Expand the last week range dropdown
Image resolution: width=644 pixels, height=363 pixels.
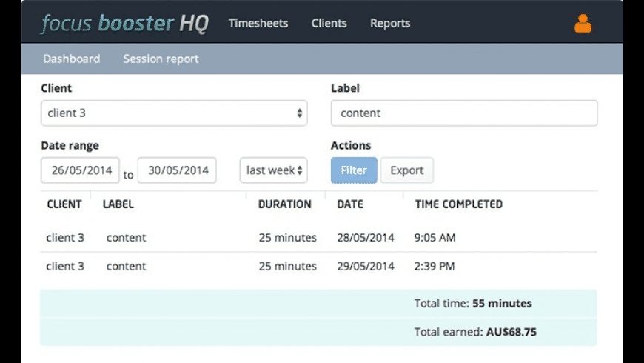(274, 170)
